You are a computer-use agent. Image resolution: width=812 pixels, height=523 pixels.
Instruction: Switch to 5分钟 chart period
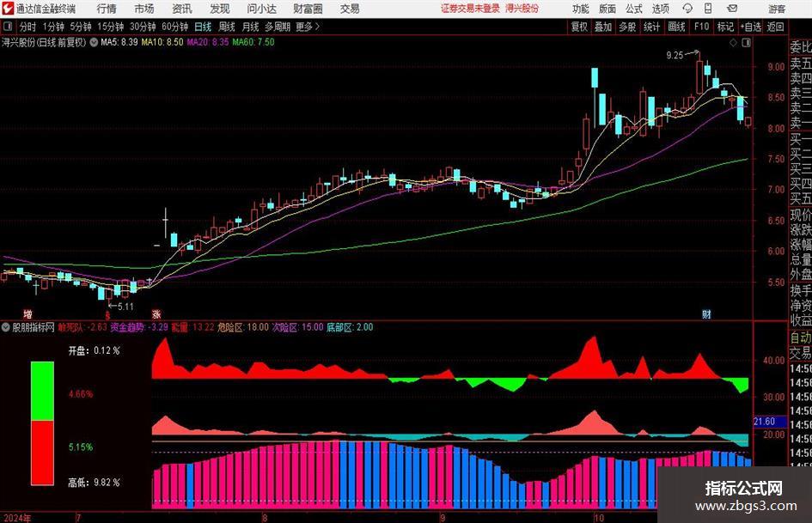(80, 27)
